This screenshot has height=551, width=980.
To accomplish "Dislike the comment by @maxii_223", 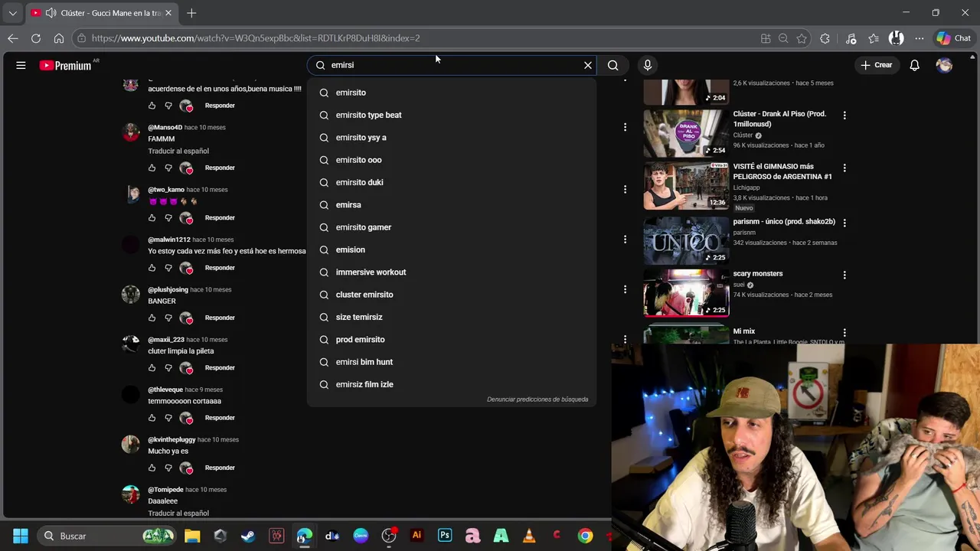I will point(168,367).
